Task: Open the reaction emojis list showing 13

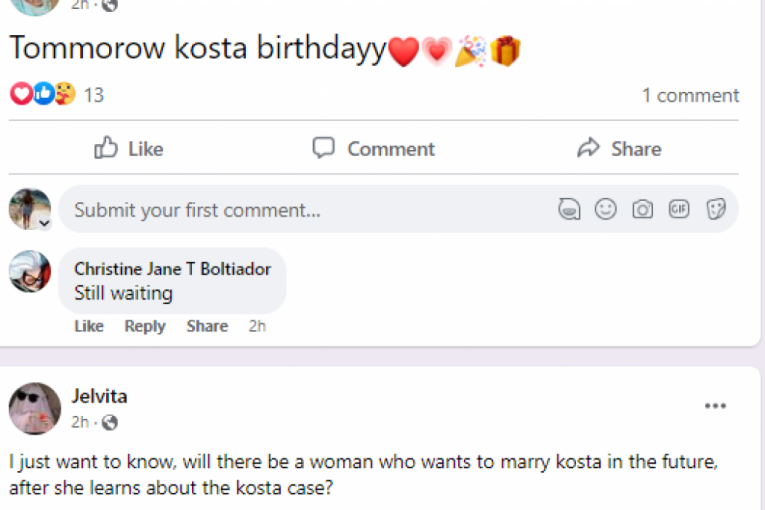Action: pyautogui.click(x=56, y=95)
